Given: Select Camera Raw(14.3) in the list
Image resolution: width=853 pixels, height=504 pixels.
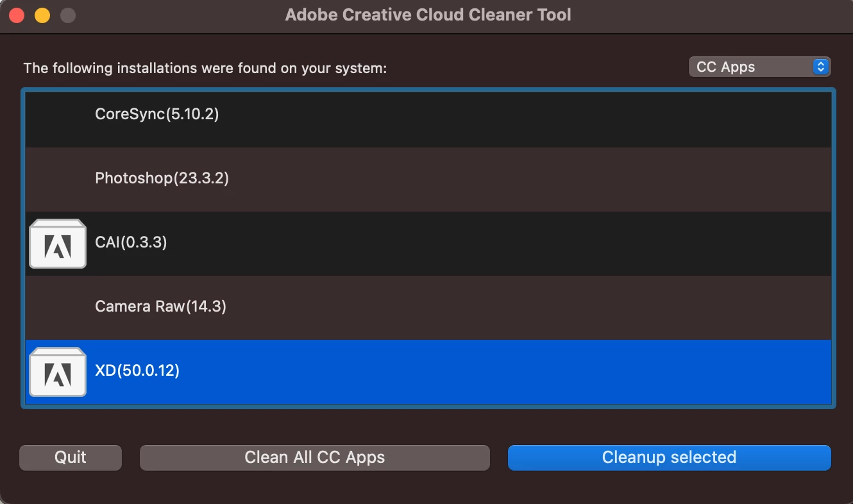Looking at the screenshot, I should coord(428,308).
